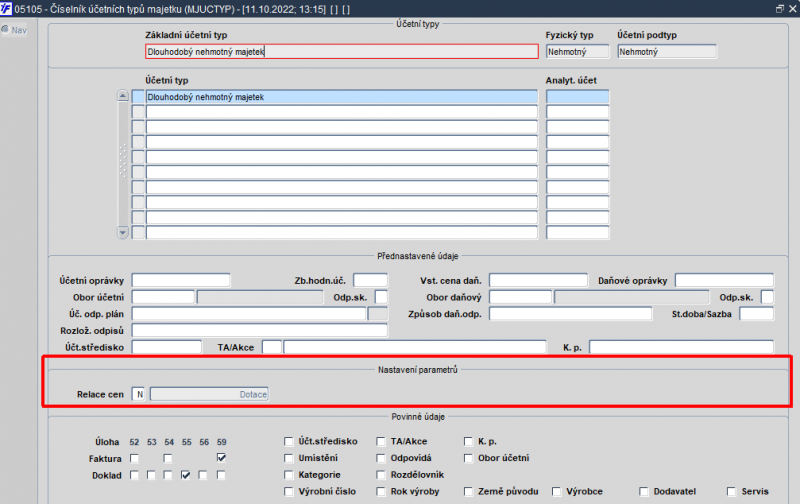Click the Relace cen code field
This screenshot has width=800, height=504.
[139, 394]
